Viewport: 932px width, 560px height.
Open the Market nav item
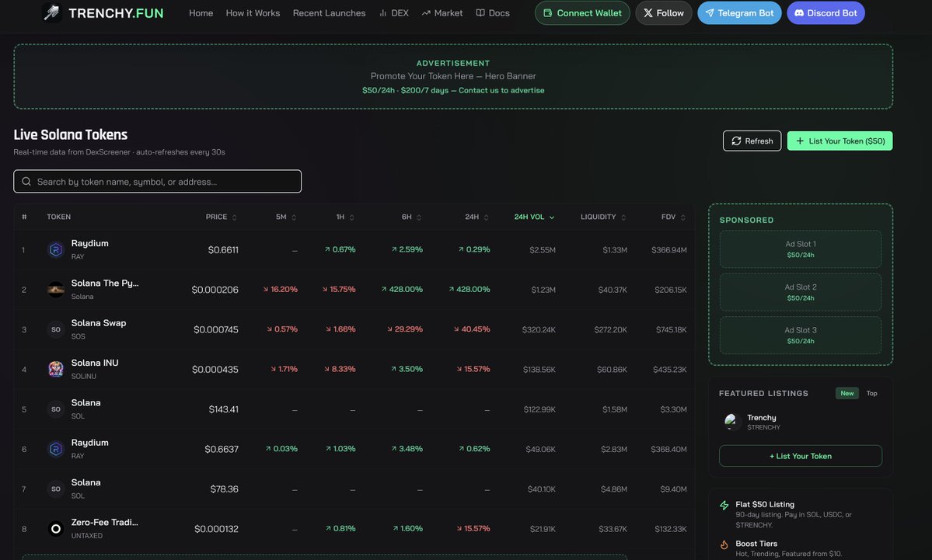[x=442, y=12]
